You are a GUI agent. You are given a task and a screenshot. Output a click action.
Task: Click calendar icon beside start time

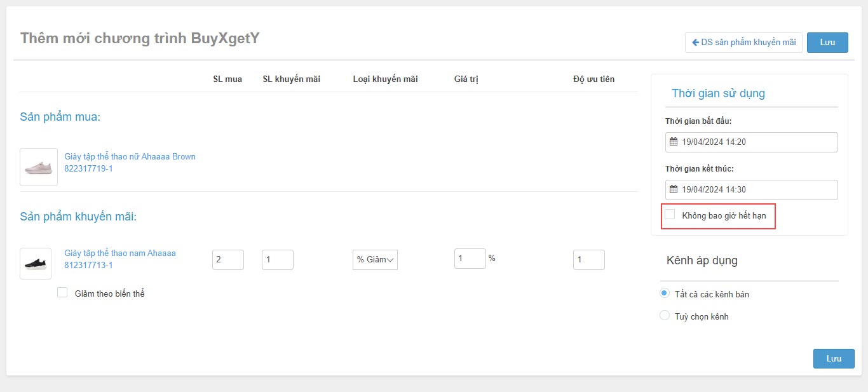[x=674, y=142]
